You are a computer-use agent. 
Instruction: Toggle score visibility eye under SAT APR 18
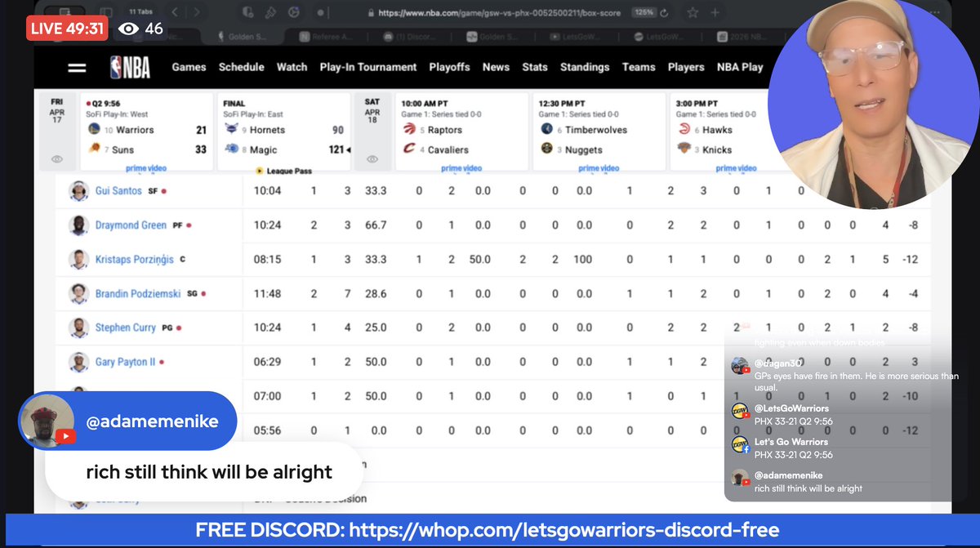point(372,159)
